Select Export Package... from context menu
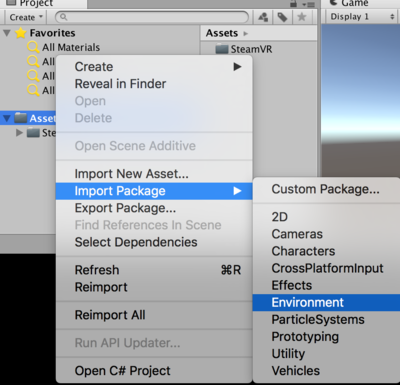The image size is (400, 385). pyautogui.click(x=125, y=208)
